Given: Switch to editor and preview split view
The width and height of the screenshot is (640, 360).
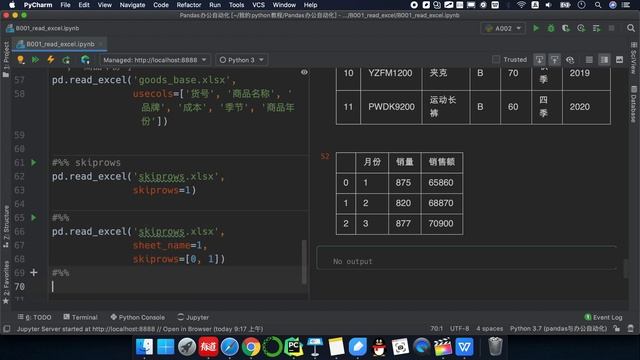Looking at the screenshot, I should [x=604, y=60].
